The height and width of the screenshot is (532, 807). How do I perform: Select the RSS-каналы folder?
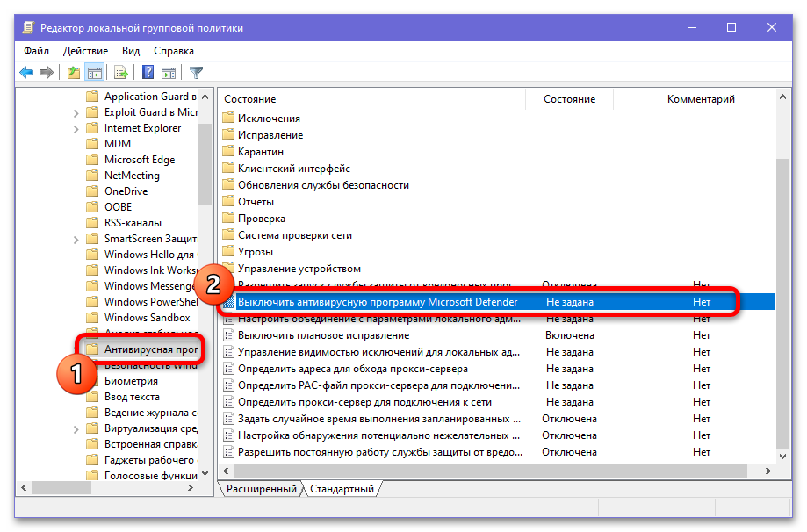coord(124,223)
